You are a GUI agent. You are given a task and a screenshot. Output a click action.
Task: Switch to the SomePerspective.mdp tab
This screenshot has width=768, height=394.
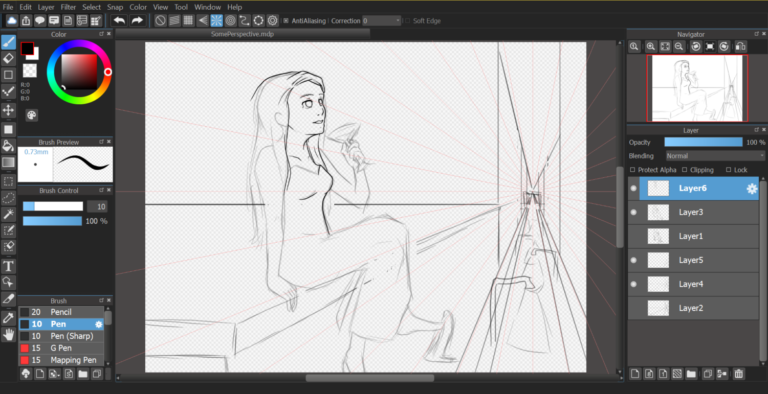(x=242, y=34)
